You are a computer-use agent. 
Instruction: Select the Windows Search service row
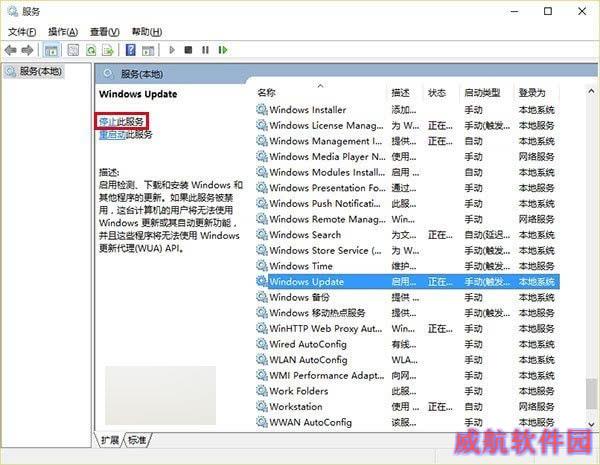(x=408, y=235)
